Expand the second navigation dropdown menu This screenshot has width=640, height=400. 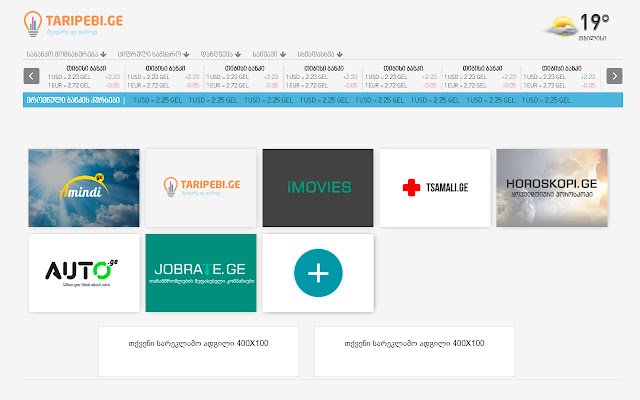coord(153,54)
